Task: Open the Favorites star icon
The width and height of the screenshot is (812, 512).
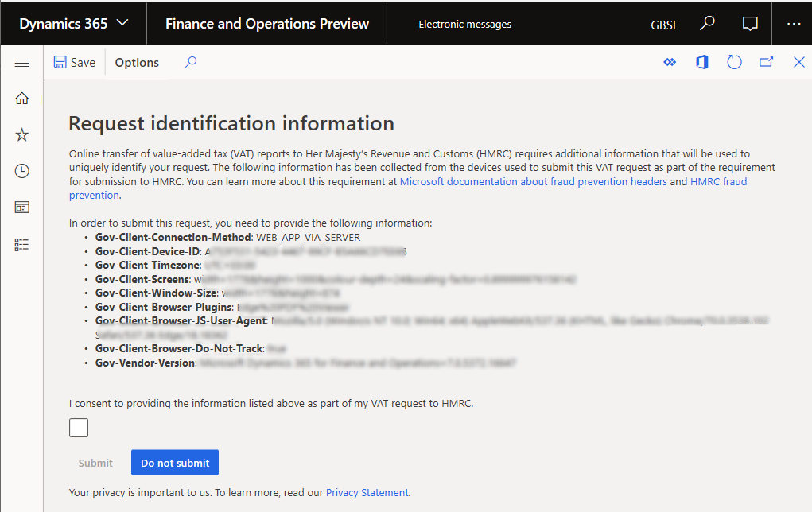Action: (x=21, y=135)
